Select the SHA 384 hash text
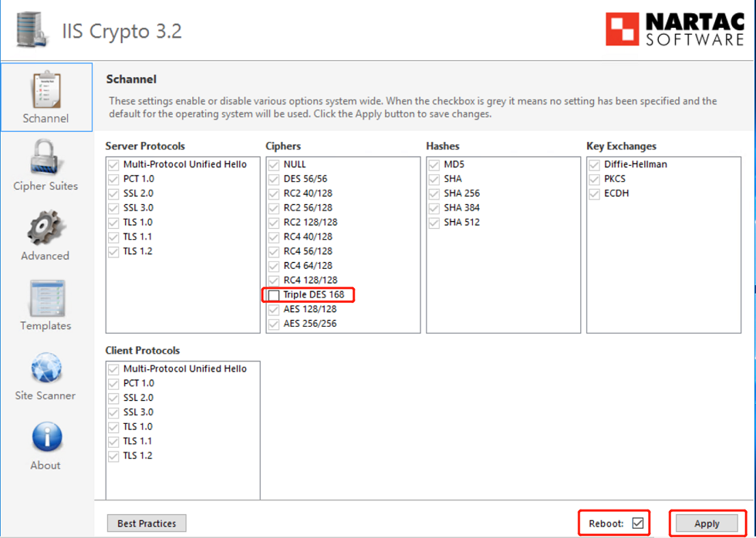 (x=462, y=207)
